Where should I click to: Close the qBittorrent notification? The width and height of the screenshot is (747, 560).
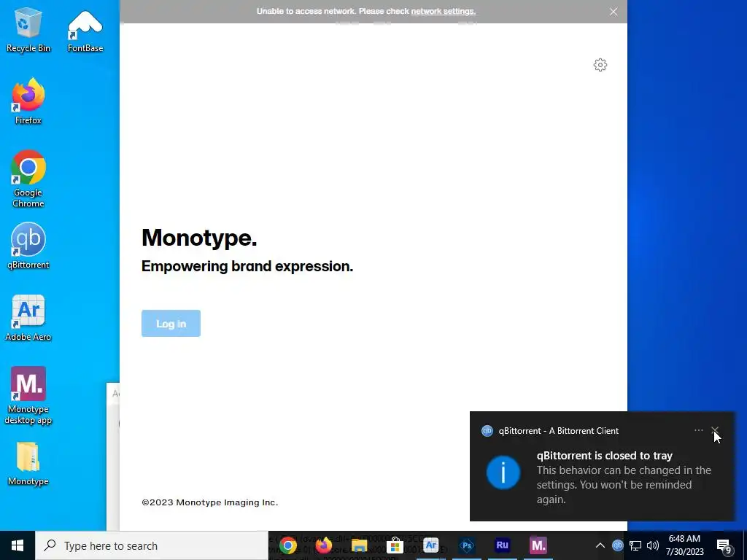715,430
